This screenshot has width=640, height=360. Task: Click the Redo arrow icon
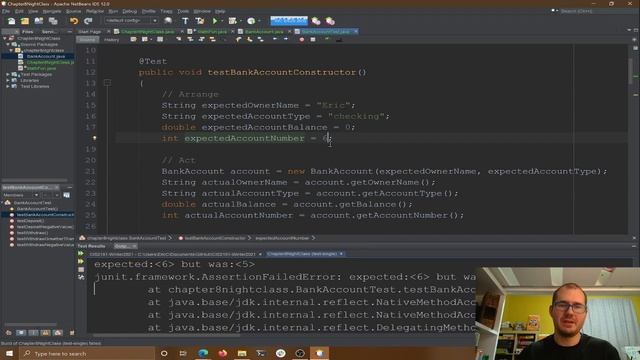click(88, 21)
